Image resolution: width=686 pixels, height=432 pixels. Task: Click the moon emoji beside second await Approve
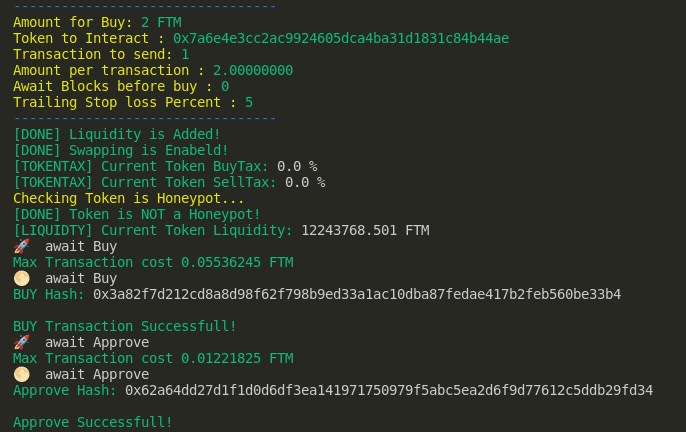coord(21,374)
